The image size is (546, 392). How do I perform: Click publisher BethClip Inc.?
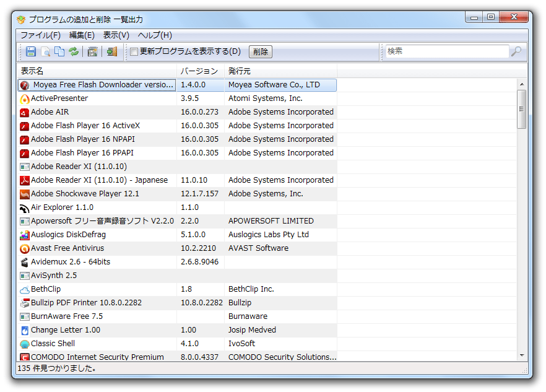(251, 289)
